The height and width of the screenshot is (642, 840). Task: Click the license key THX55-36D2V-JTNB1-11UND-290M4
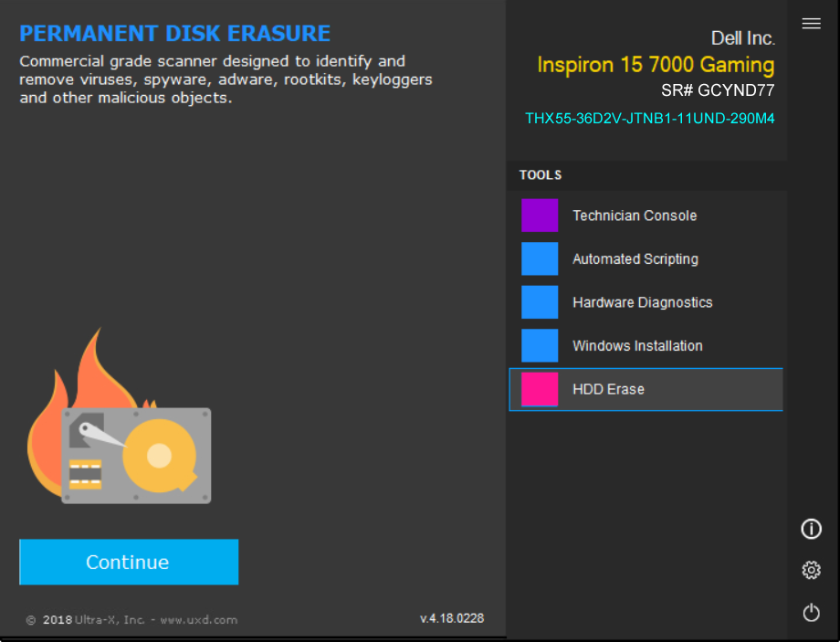(x=649, y=119)
